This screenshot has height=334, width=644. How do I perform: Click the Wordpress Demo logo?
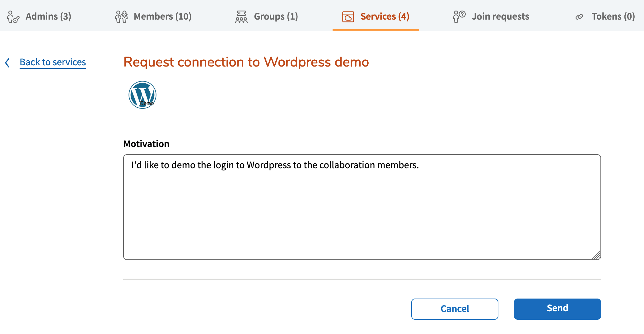pos(142,95)
